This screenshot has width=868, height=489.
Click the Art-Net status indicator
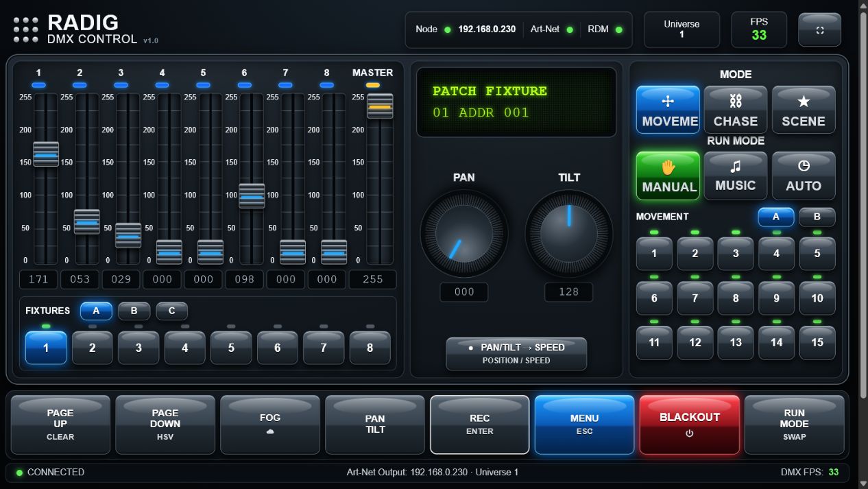pyautogui.click(x=570, y=29)
